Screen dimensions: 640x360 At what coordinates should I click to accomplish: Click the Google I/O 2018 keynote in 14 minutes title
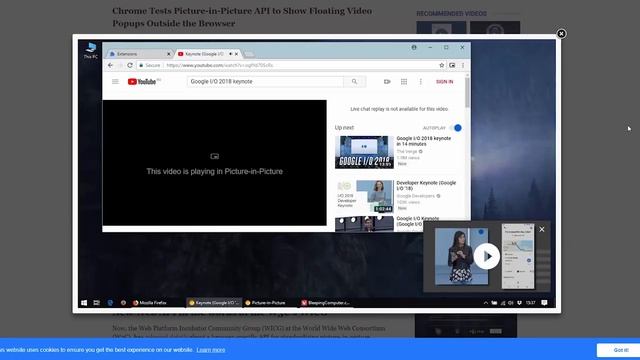click(424, 141)
